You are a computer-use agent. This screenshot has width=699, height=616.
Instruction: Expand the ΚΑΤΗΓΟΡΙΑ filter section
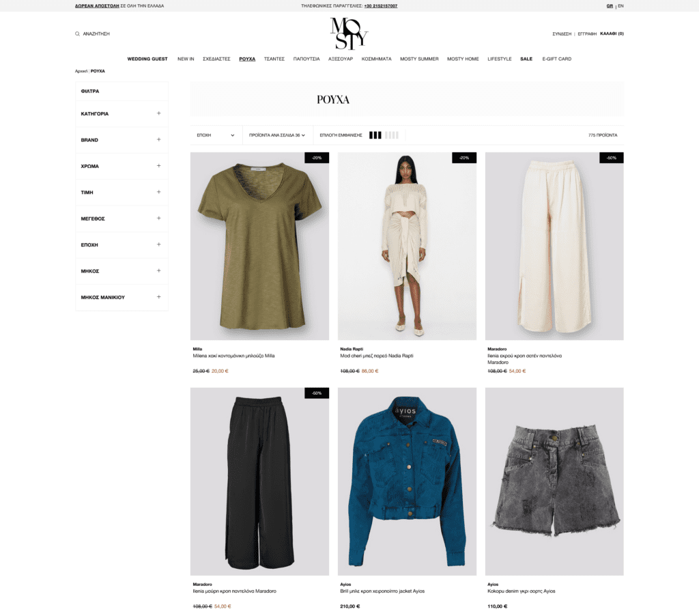122,114
